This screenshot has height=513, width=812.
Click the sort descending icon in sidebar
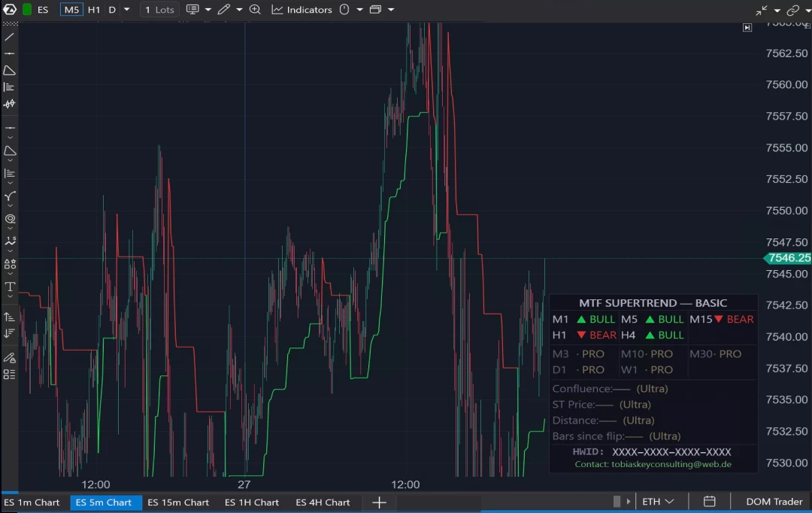[9, 333]
